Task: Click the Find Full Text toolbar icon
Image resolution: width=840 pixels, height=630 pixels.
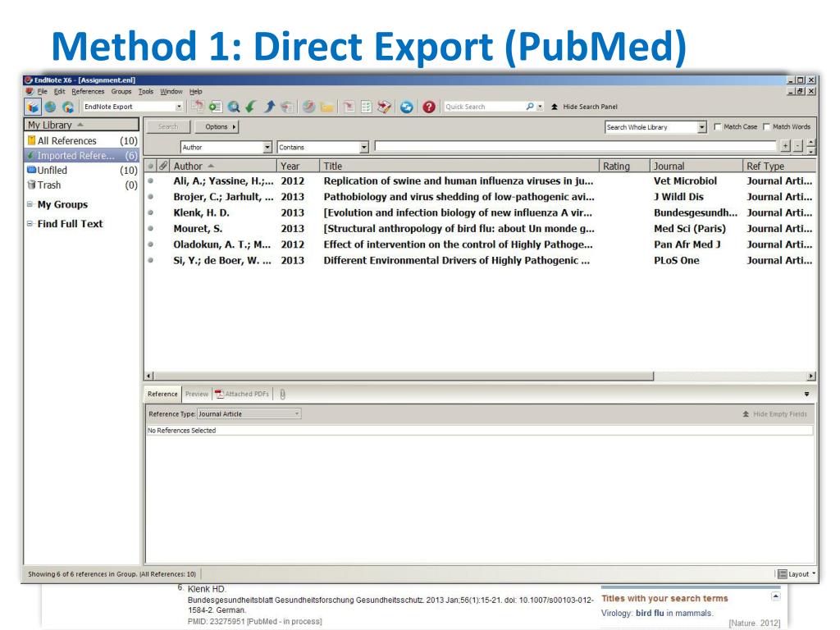Action: coord(287,107)
